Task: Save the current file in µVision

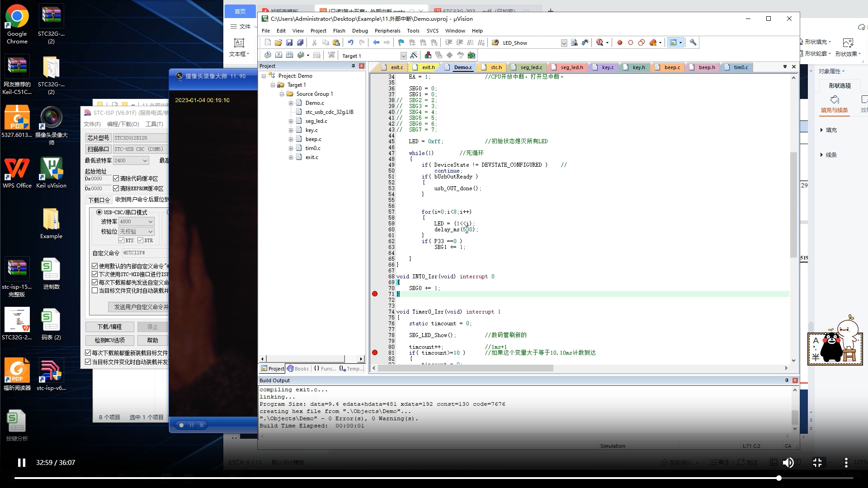Action: coord(289,42)
